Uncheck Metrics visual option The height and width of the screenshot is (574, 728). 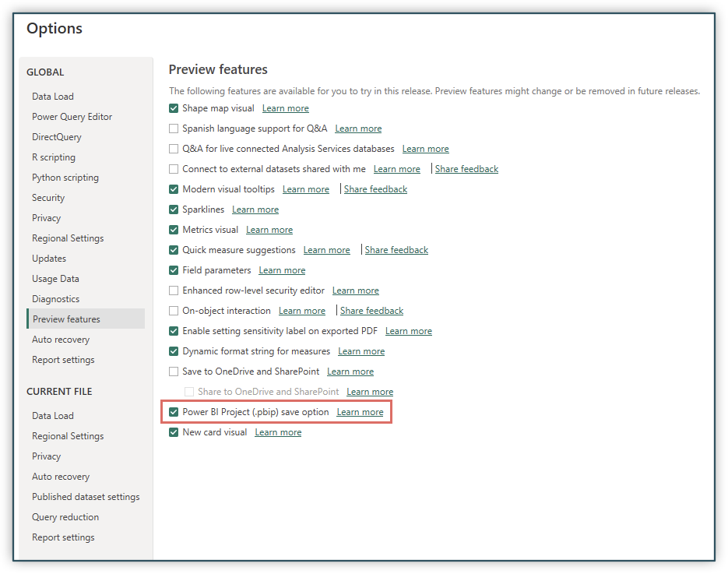pyautogui.click(x=174, y=230)
